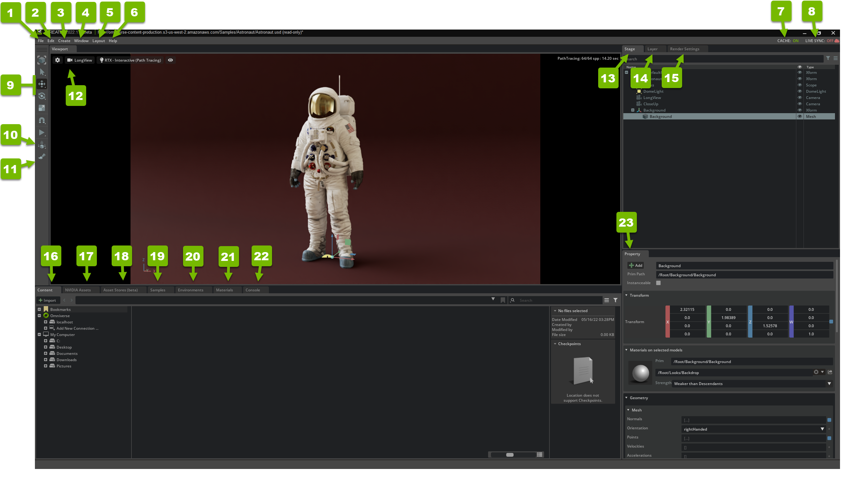Viewport: 868px width, 496px height.
Task: Toggle the Scope row visibility eye
Action: 800,85
